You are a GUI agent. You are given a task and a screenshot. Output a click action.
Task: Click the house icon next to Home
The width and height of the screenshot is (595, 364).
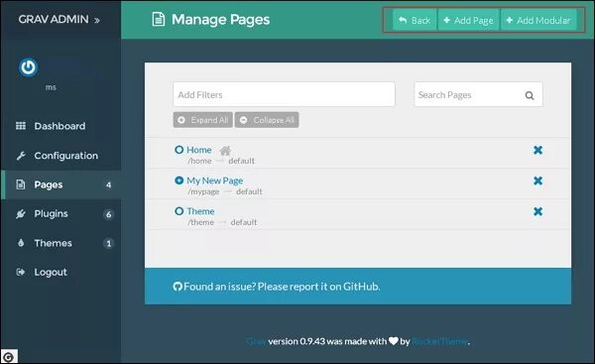click(x=225, y=151)
